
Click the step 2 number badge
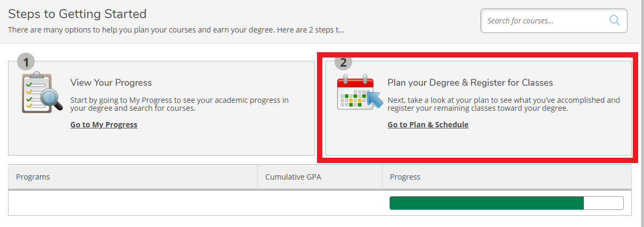(343, 62)
